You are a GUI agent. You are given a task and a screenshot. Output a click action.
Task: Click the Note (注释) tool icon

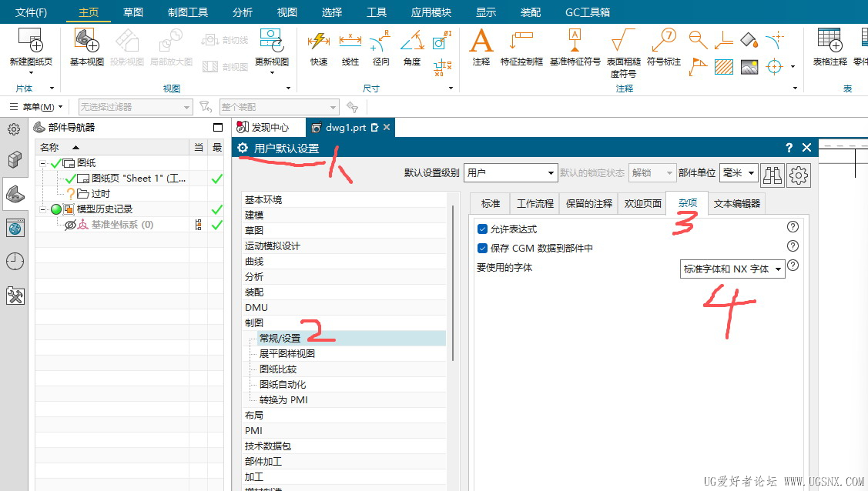[481, 40]
